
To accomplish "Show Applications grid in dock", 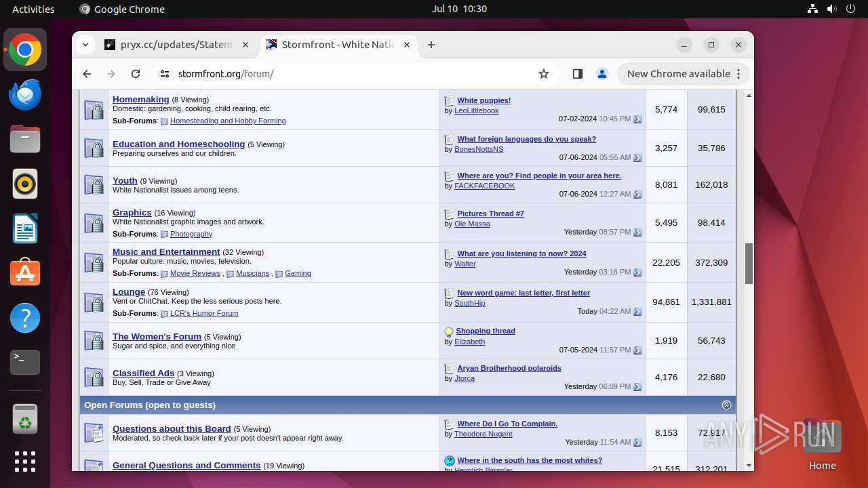I will click(25, 462).
